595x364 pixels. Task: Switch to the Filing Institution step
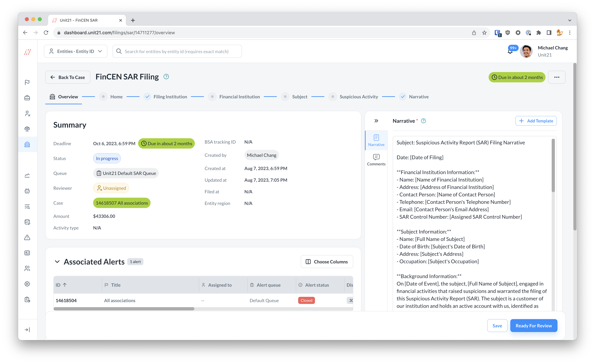point(170,97)
